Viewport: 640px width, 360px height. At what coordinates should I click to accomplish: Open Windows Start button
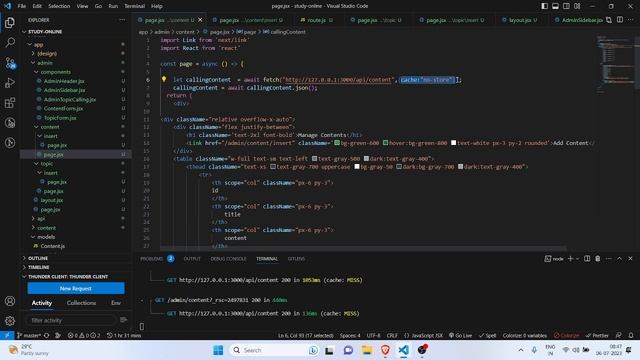coord(218,350)
